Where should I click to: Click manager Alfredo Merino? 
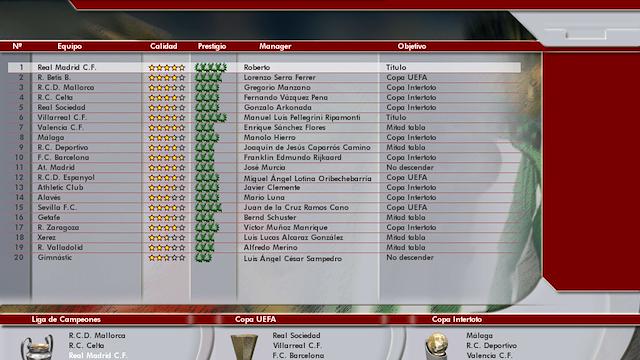[271, 247]
